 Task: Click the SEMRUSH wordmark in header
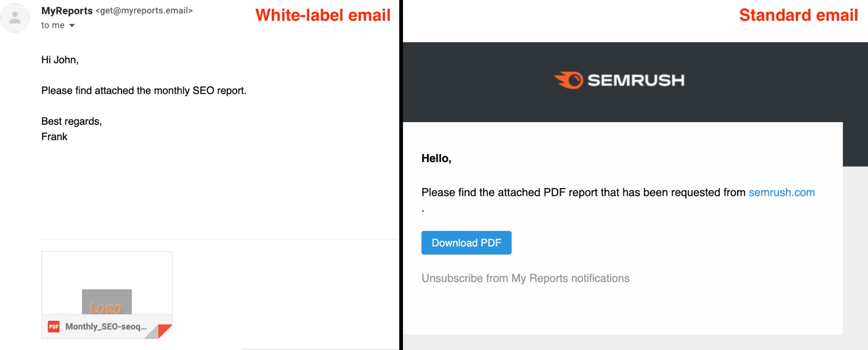coord(636,80)
